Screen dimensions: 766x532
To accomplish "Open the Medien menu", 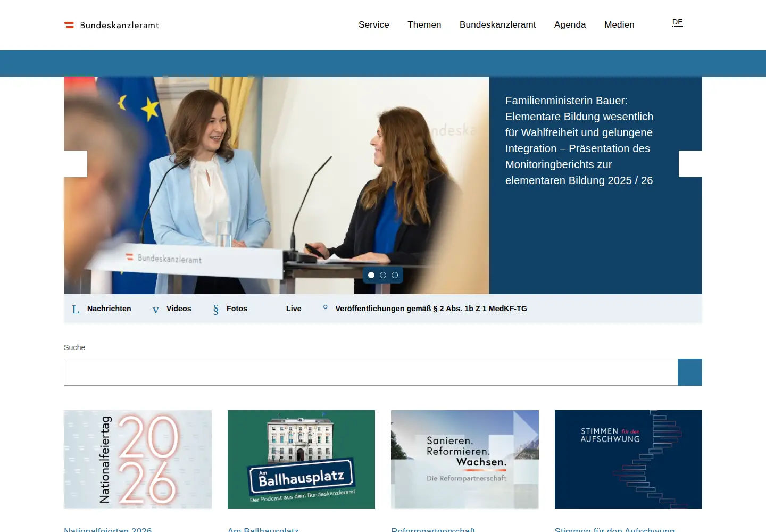I will 619,24.
